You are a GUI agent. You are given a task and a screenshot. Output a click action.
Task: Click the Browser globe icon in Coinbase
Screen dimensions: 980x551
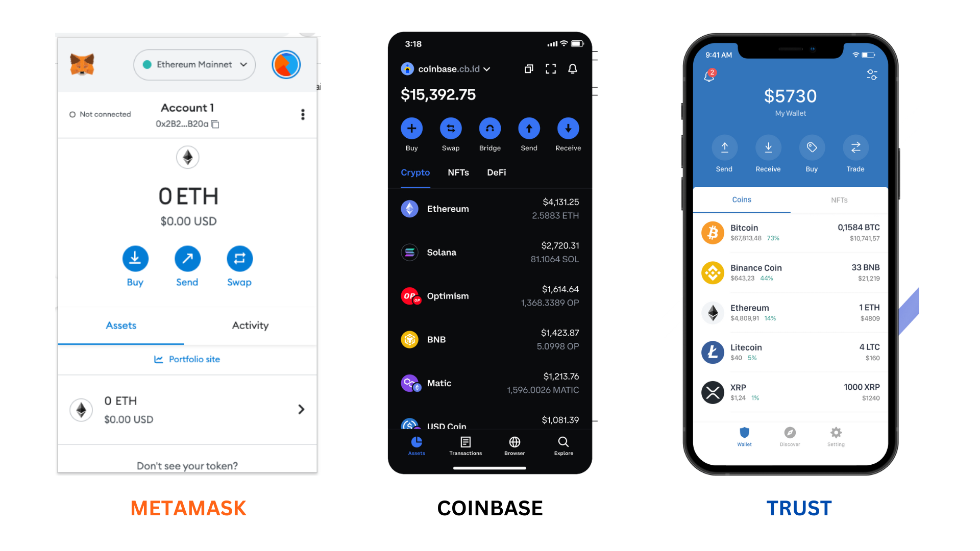pos(513,442)
